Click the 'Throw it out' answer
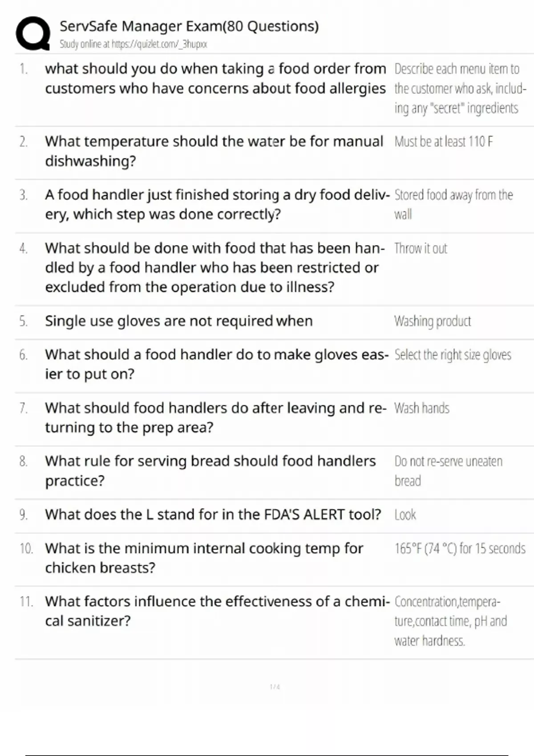 421,248
